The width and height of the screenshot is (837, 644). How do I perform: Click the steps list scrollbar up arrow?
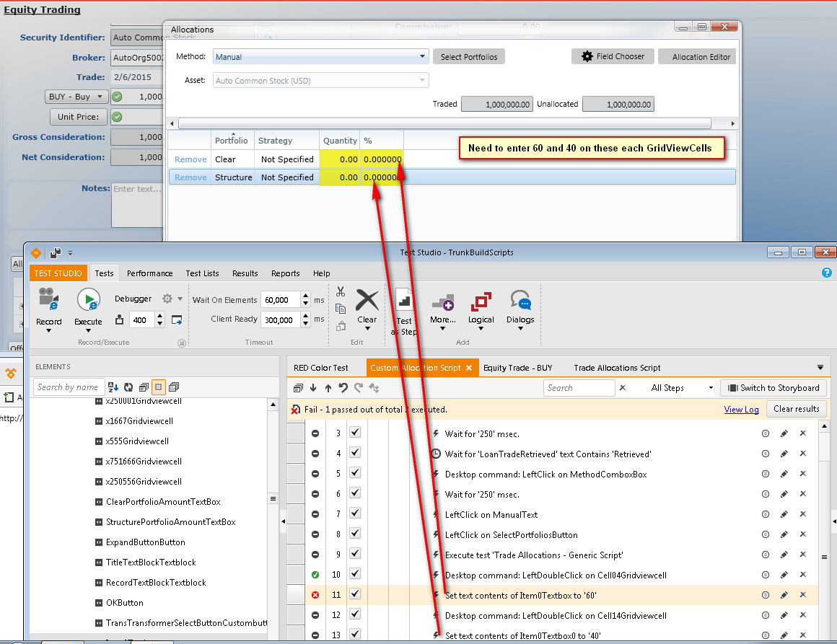824,425
